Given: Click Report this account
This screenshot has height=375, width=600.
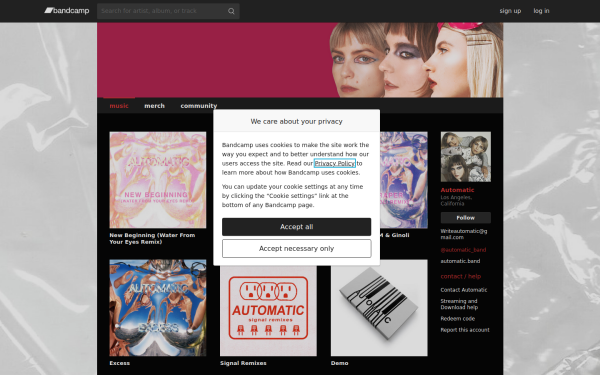Looking at the screenshot, I should tap(465, 330).
